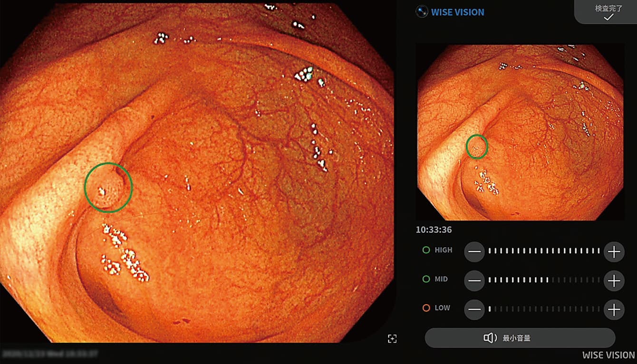
Task: Increase the HIGH sensitivity level
Action: (x=614, y=252)
